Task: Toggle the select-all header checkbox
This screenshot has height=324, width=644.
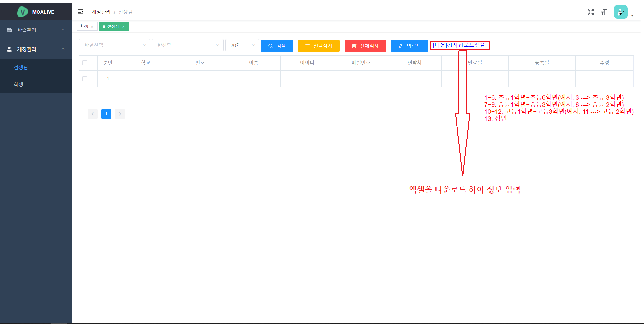Action: point(85,63)
